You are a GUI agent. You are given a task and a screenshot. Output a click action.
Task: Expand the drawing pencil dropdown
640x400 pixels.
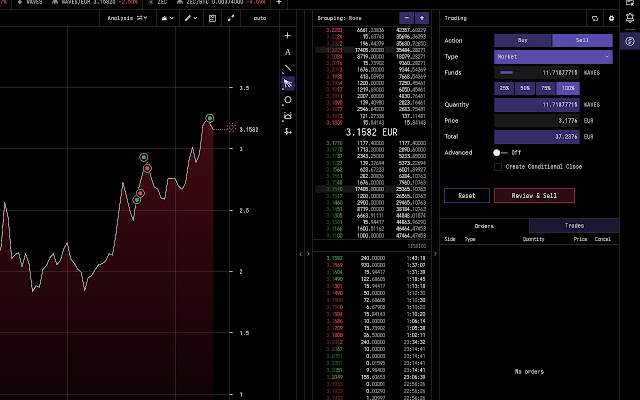190,19
